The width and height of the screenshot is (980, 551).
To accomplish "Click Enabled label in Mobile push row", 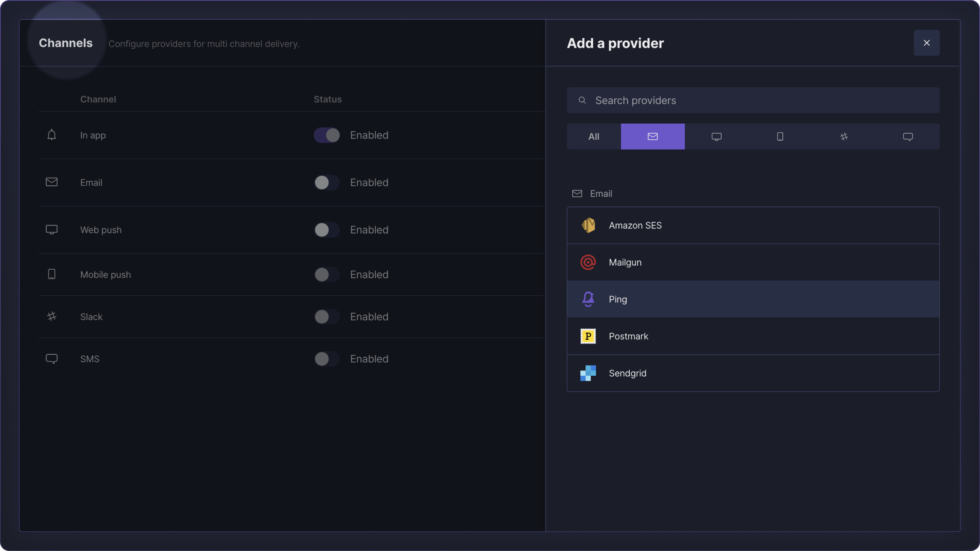I will 369,274.
